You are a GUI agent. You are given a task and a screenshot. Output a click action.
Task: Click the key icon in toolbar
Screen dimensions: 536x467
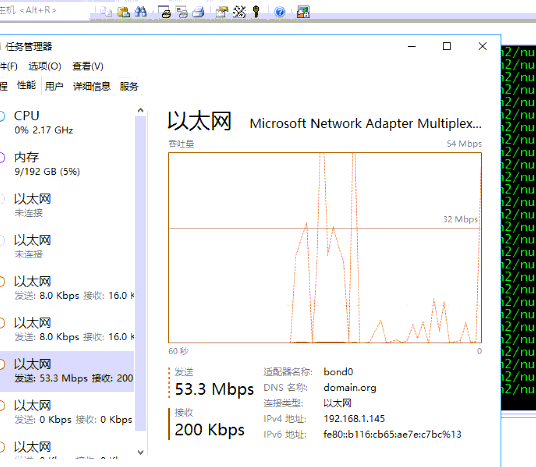tap(256, 12)
